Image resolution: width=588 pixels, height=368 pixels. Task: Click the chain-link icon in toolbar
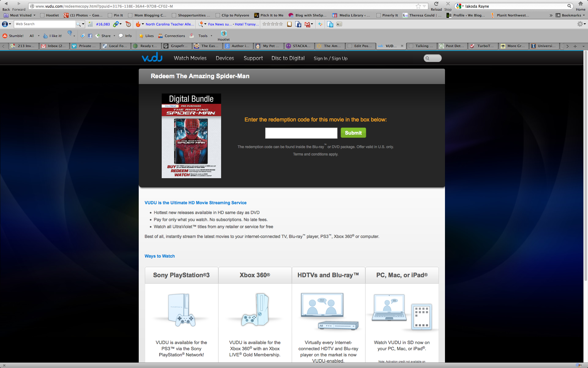tap(116, 24)
